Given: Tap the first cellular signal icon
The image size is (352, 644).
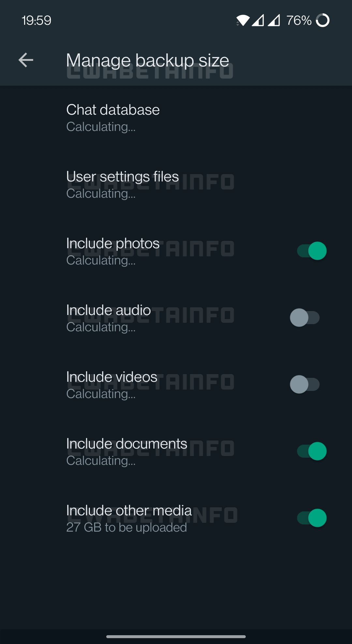Looking at the screenshot, I should pyautogui.click(x=258, y=21).
